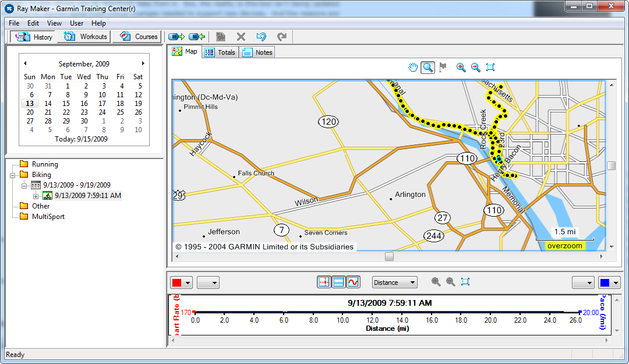
Task: Select the map magnifier zoom tool
Action: (428, 68)
